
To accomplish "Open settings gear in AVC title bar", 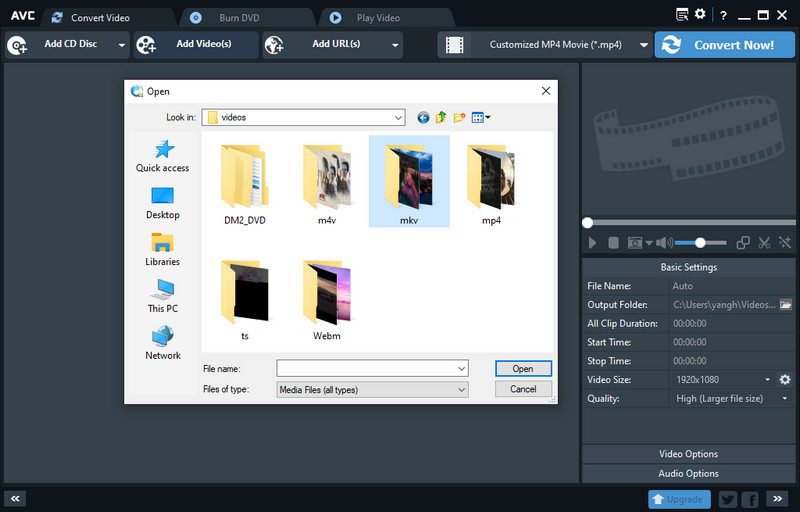I will pyautogui.click(x=700, y=14).
